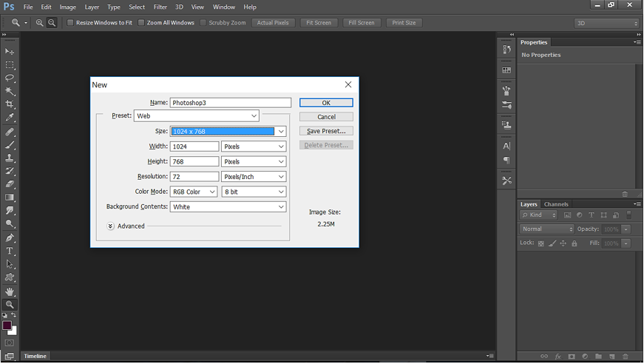
Task: Select the Clone Stamp tool
Action: [x=10, y=158]
